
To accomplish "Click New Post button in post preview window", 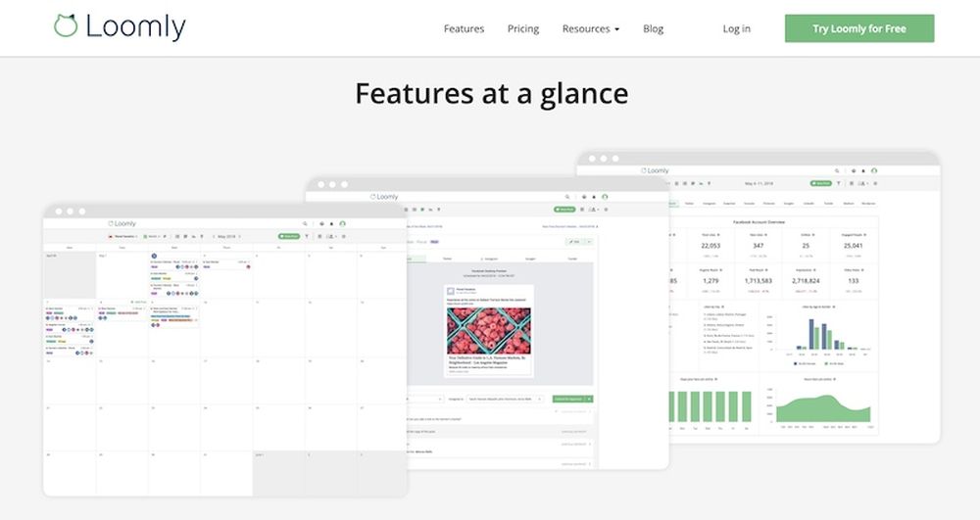I will tap(564, 210).
